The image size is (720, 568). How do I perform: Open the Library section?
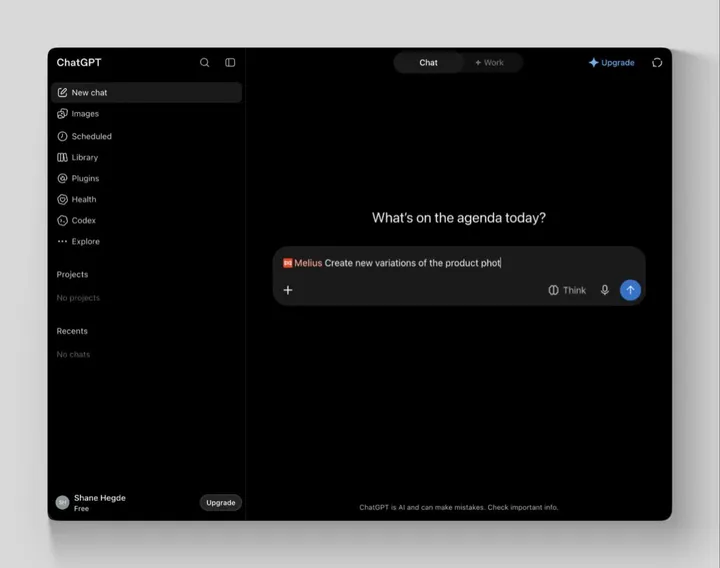pos(146,157)
